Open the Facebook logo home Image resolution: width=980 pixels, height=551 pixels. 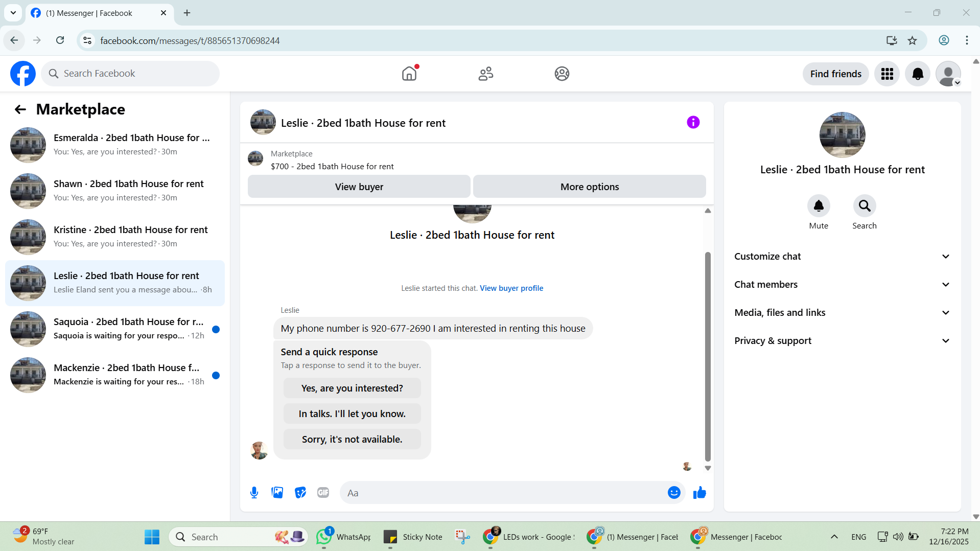click(23, 74)
